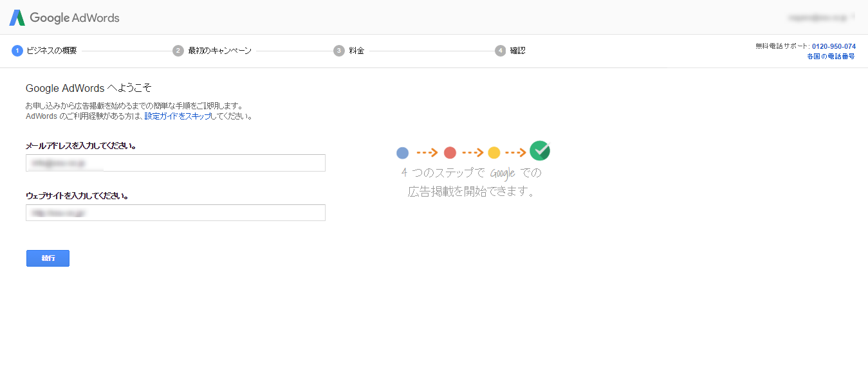868x374 pixels.
Task: Click the green checkmark icon in illustration
Action: pos(540,151)
